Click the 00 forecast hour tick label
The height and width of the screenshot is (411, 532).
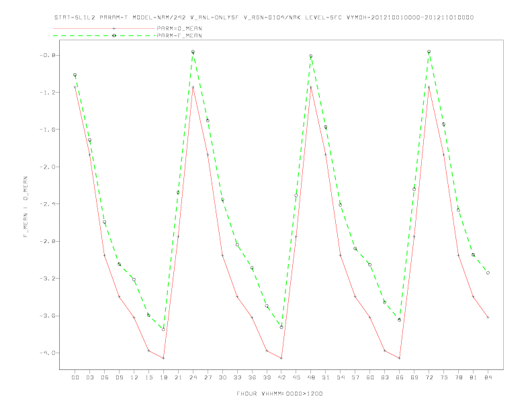(x=75, y=377)
